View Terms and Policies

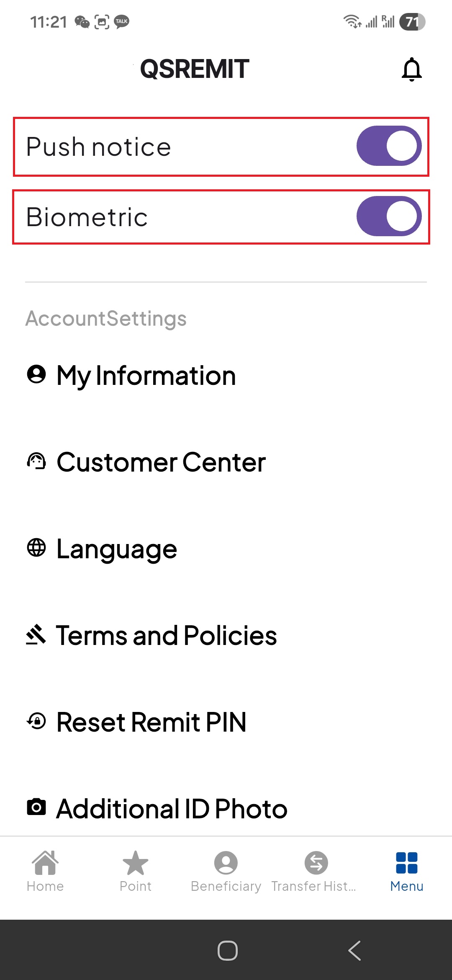tap(166, 636)
